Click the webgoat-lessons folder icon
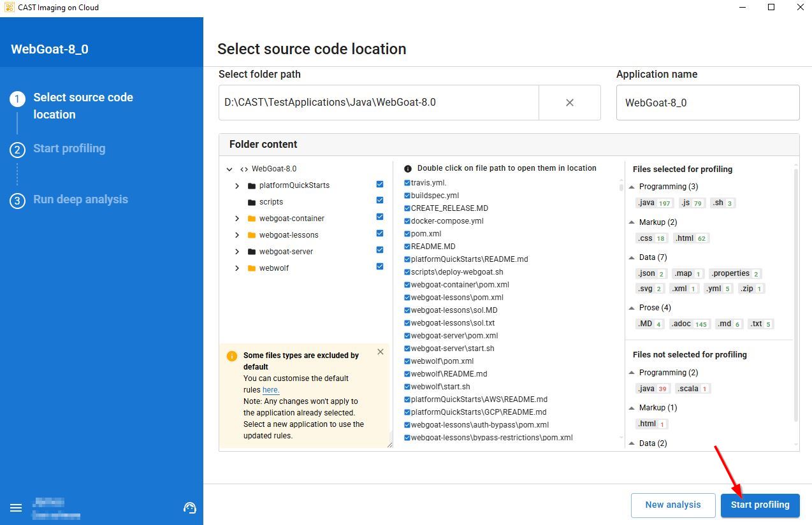Image resolution: width=812 pixels, height=525 pixels. [252, 235]
